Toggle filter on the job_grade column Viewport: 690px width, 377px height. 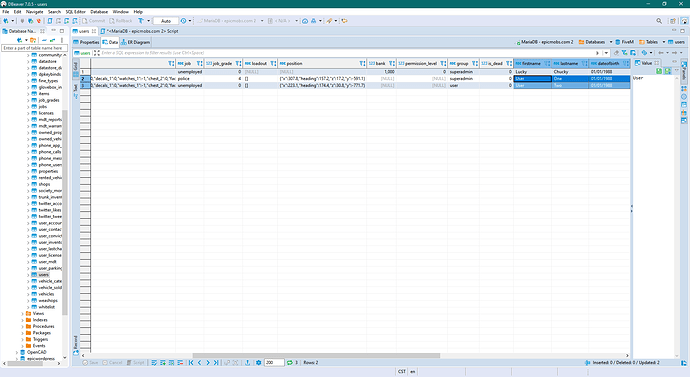[x=238, y=63]
